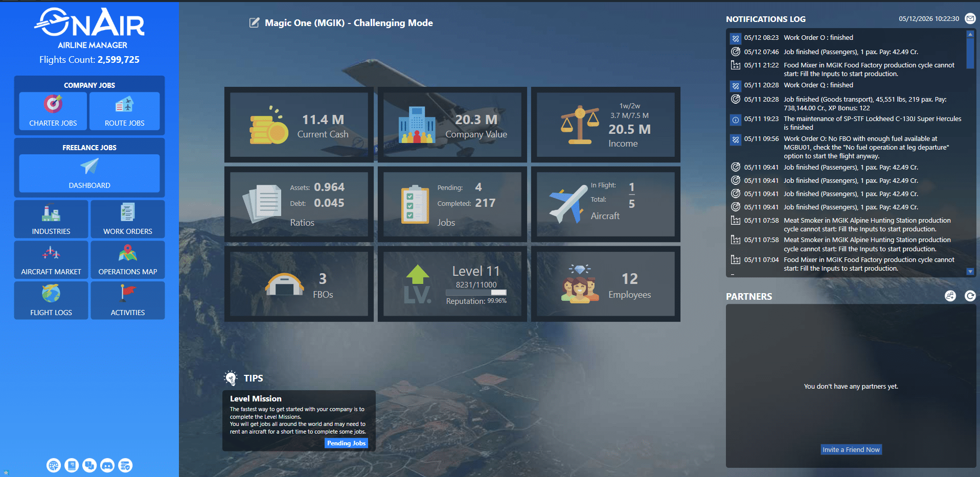Open the Company Value tile

pos(452,125)
